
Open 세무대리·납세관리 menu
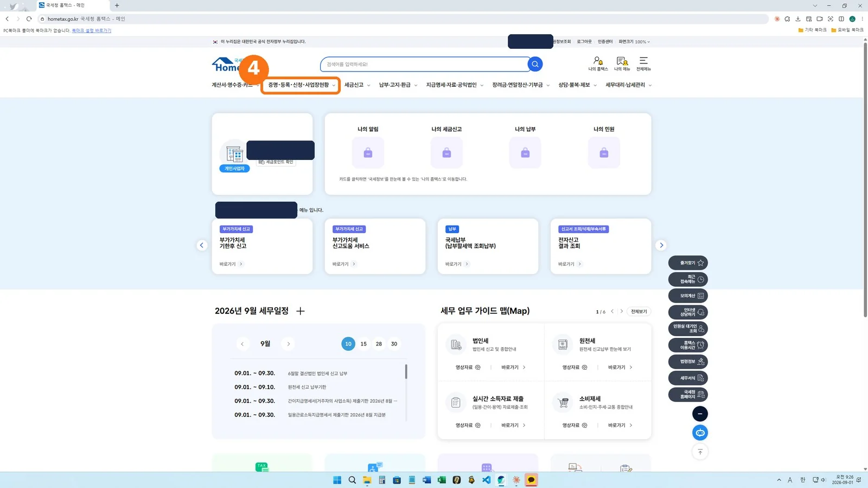(629, 85)
